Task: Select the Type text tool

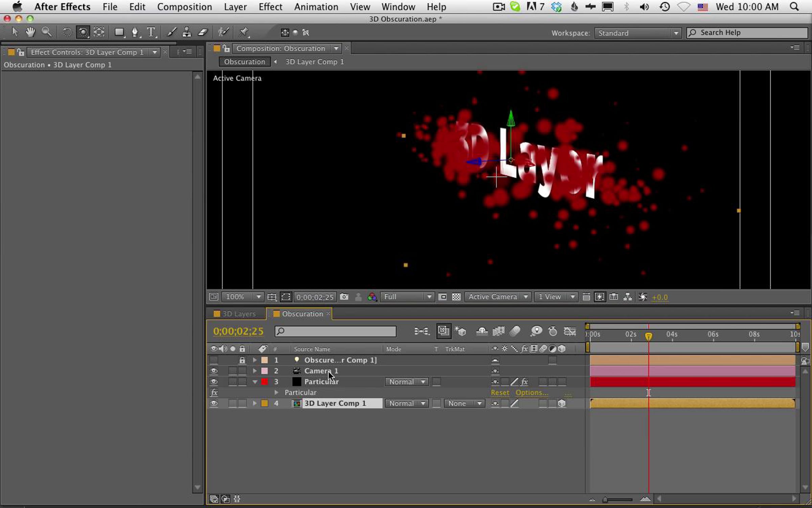Action: (x=151, y=32)
